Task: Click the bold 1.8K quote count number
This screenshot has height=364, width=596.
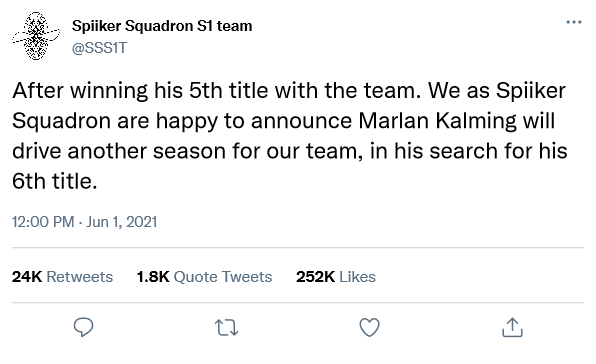Action: coord(153,277)
